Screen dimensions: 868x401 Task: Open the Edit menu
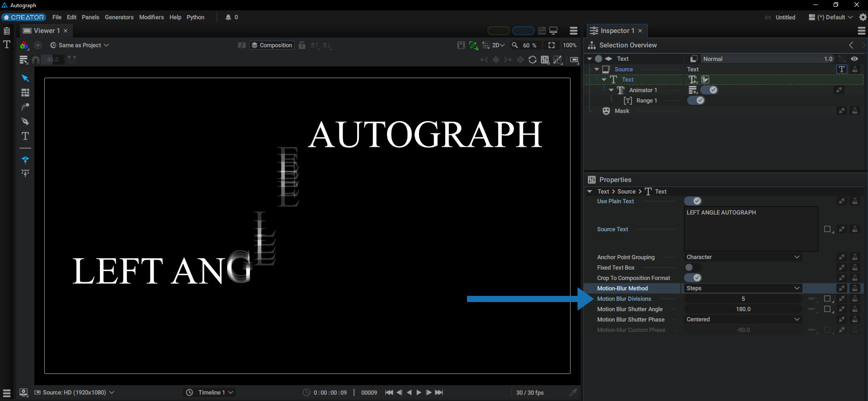click(72, 17)
